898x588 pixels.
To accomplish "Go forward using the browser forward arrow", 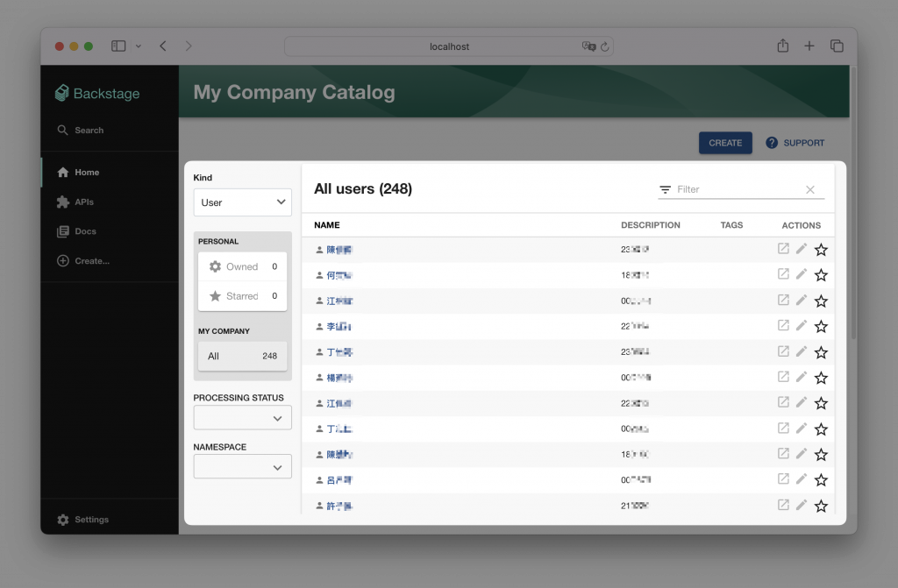I will (189, 46).
